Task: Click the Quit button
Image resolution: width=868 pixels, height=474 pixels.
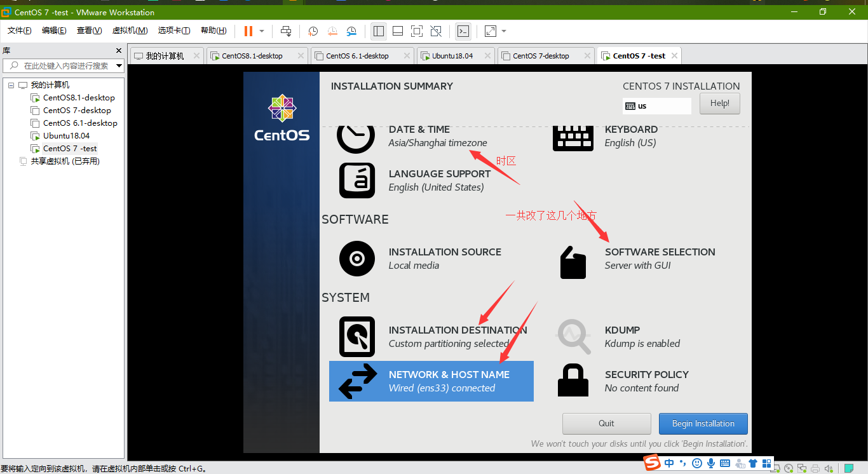Action: 607,424
